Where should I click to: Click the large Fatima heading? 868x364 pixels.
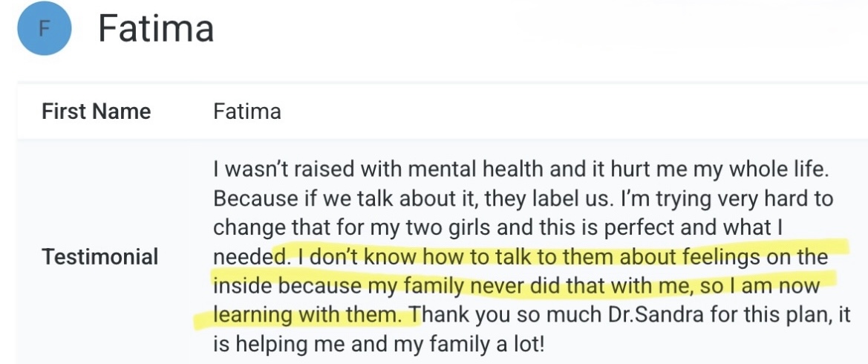pyautogui.click(x=156, y=30)
